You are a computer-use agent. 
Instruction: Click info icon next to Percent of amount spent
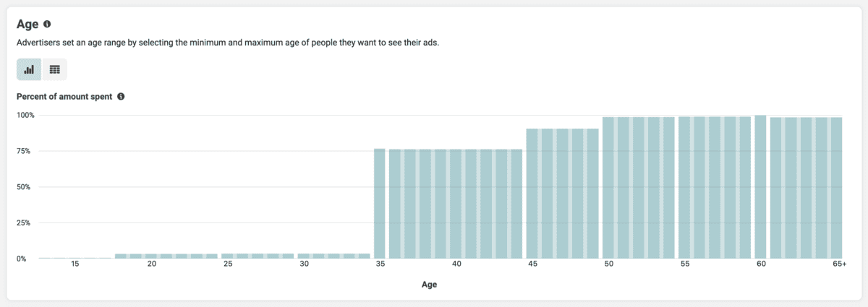pyautogui.click(x=121, y=96)
